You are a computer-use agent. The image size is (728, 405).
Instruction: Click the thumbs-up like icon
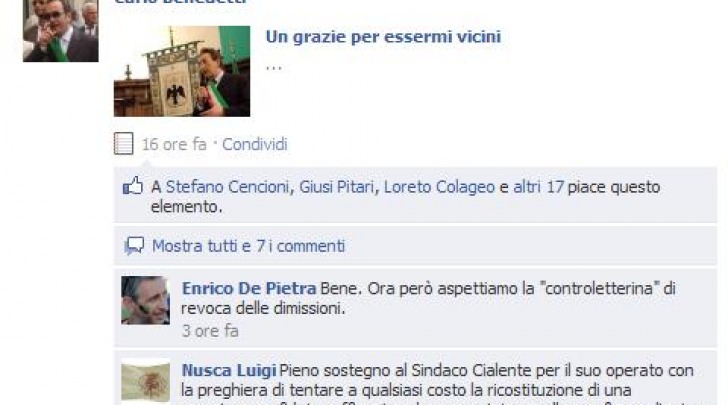(133, 187)
